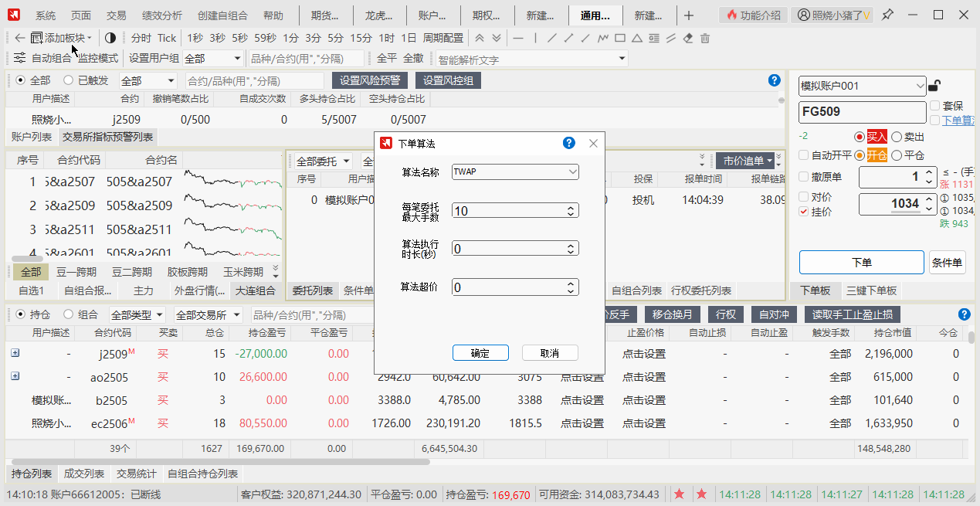
Task: Select the text label drawing tool
Action: pyautogui.click(x=654, y=38)
